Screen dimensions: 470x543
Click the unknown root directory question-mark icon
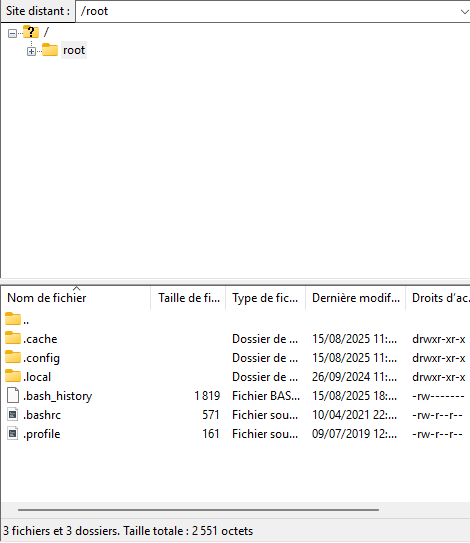tap(31, 32)
